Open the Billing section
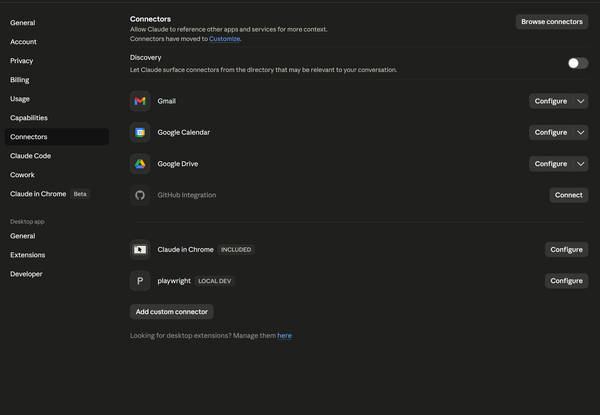This screenshot has width=600, height=415. pos(57,80)
